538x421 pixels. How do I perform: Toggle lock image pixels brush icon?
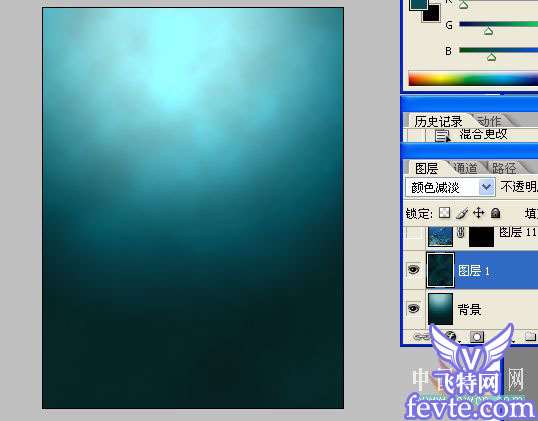point(462,213)
